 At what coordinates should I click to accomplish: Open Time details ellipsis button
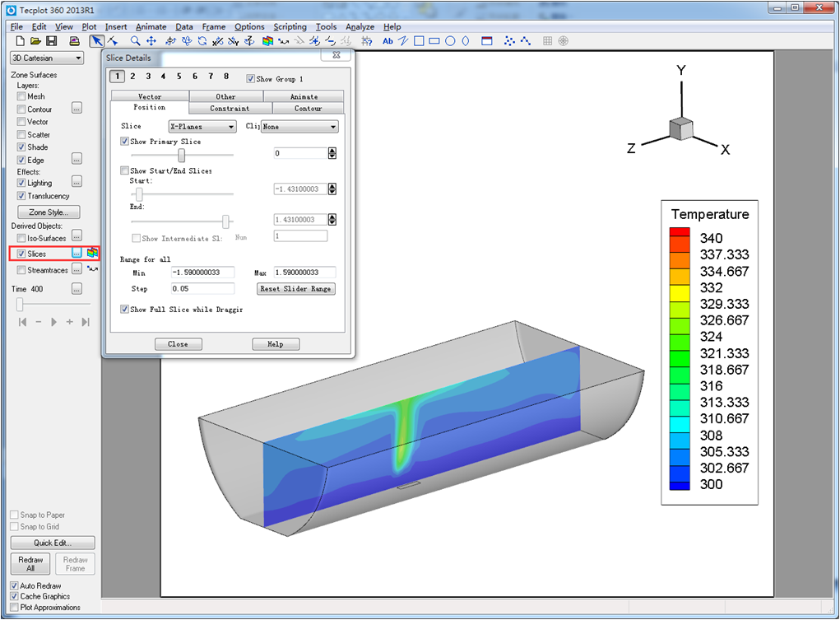coord(77,289)
